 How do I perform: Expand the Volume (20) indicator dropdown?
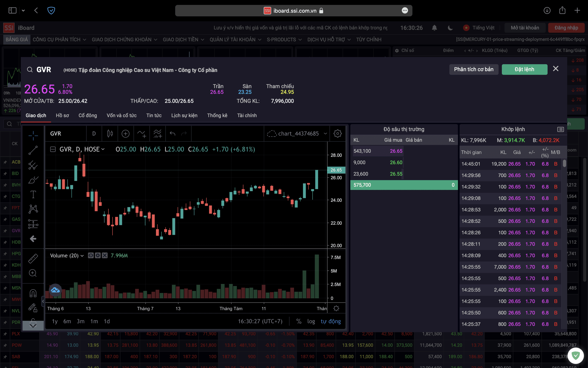(x=82, y=256)
